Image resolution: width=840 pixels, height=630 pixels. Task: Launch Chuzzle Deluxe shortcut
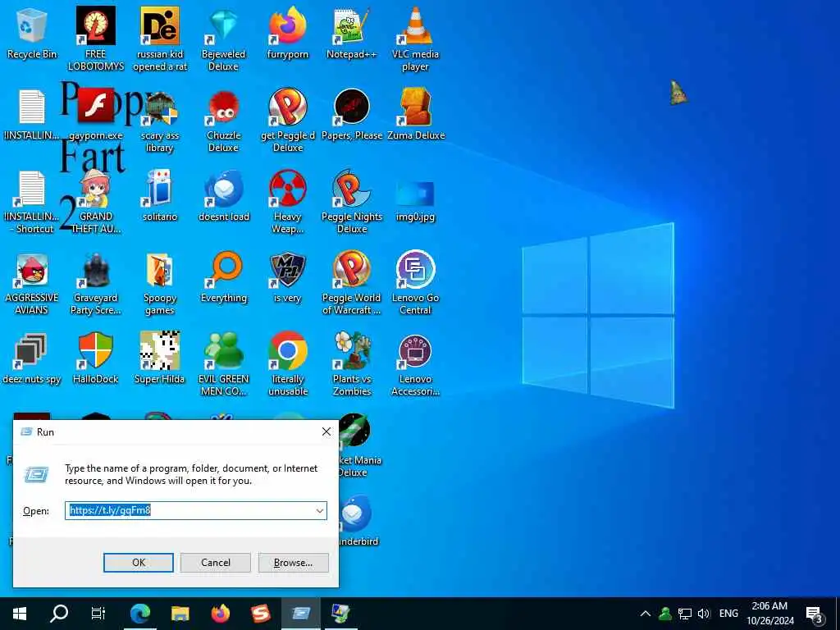coord(223,121)
